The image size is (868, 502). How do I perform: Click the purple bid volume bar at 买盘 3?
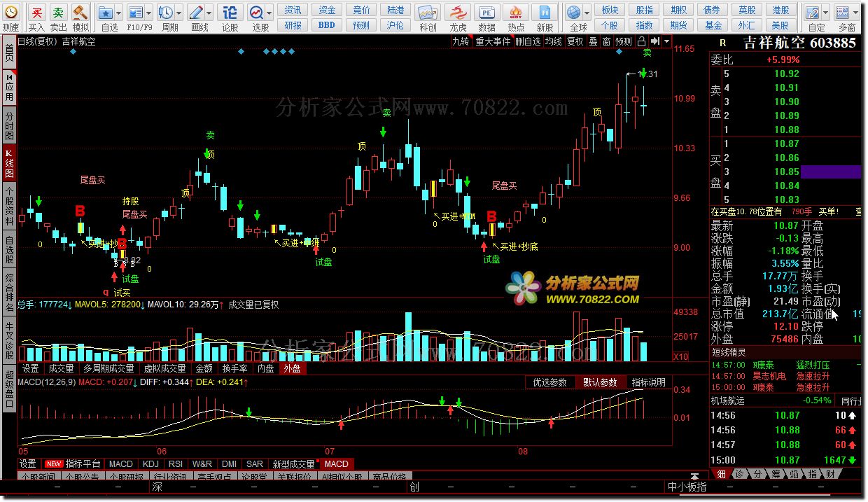coord(831,172)
